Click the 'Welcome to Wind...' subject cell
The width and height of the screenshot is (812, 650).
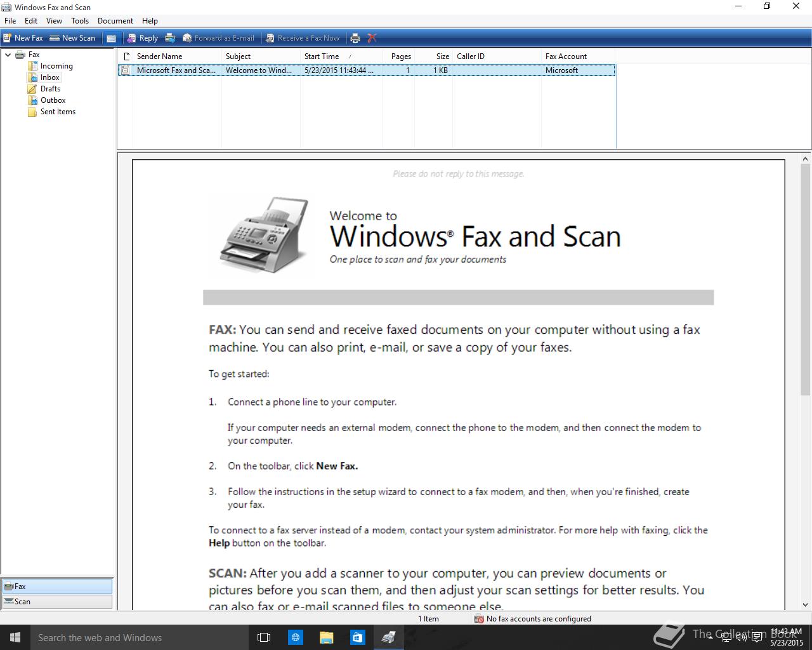pos(259,70)
